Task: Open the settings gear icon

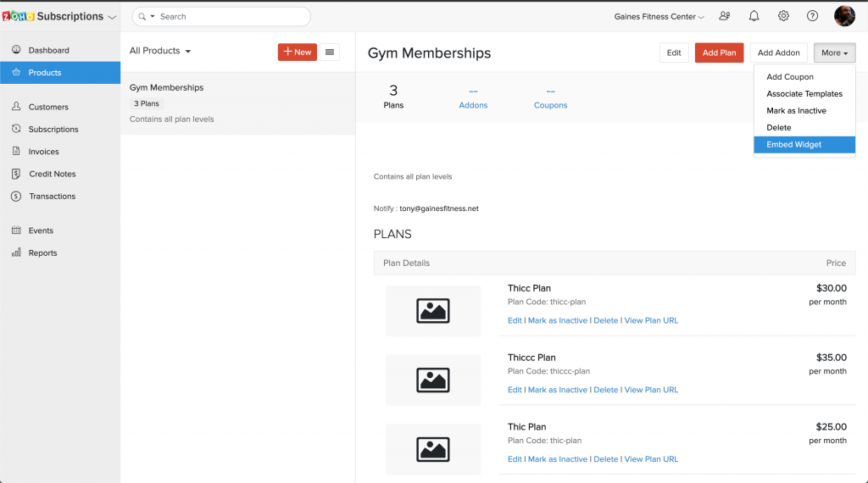Action: pyautogui.click(x=783, y=16)
